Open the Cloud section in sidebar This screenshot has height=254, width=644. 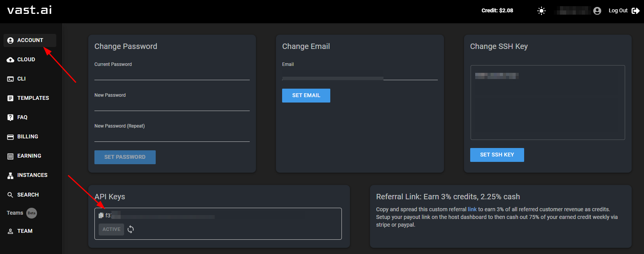(26, 60)
